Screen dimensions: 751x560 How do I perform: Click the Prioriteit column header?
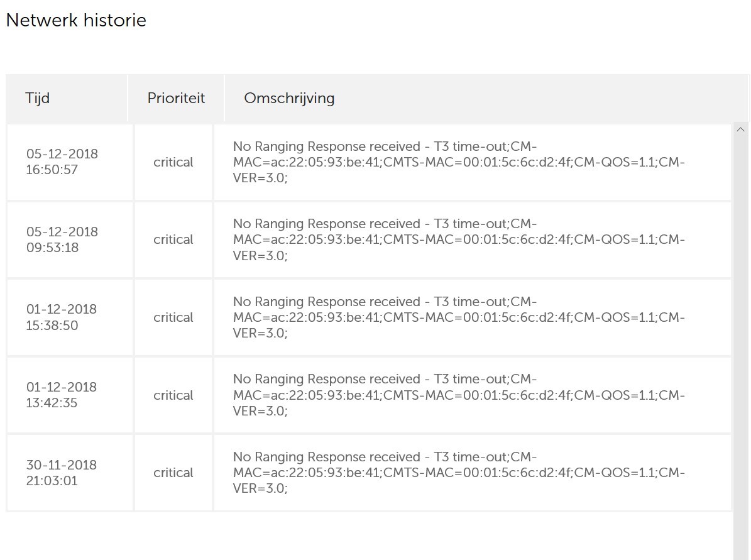pos(176,98)
